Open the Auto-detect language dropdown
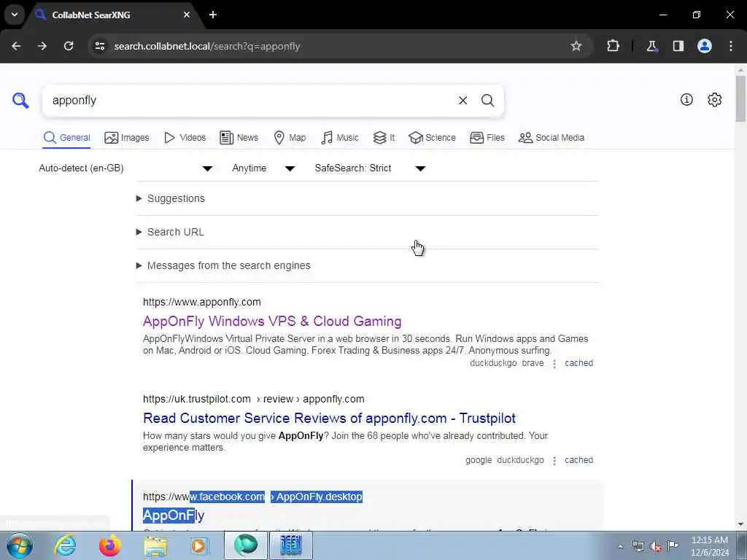Image resolution: width=747 pixels, height=560 pixels. tap(125, 168)
